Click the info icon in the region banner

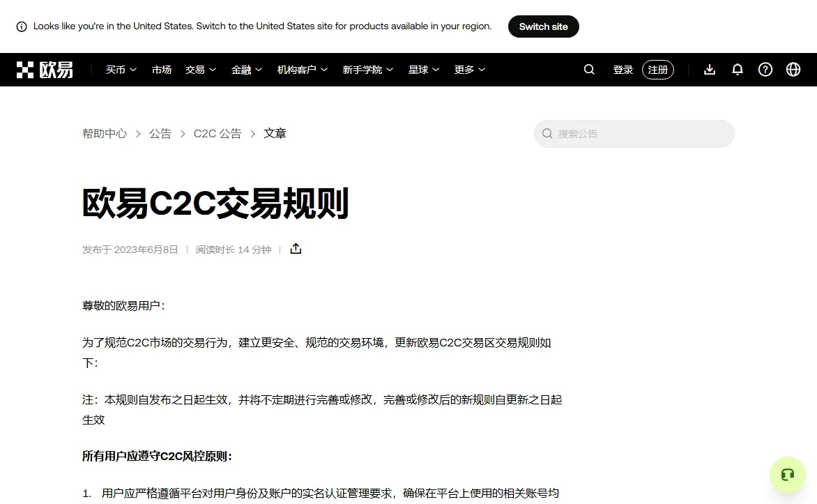(x=22, y=26)
